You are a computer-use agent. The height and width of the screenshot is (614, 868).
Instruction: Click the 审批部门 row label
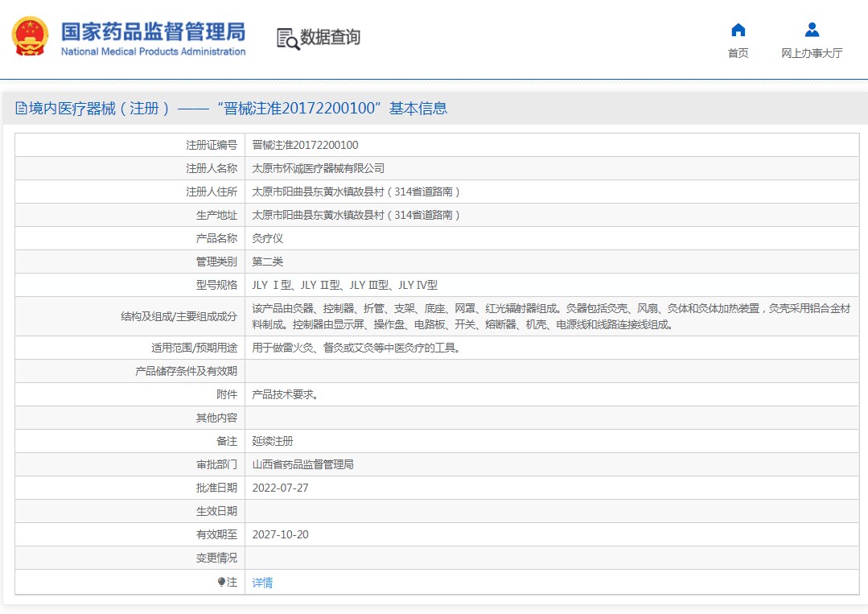pos(216,464)
